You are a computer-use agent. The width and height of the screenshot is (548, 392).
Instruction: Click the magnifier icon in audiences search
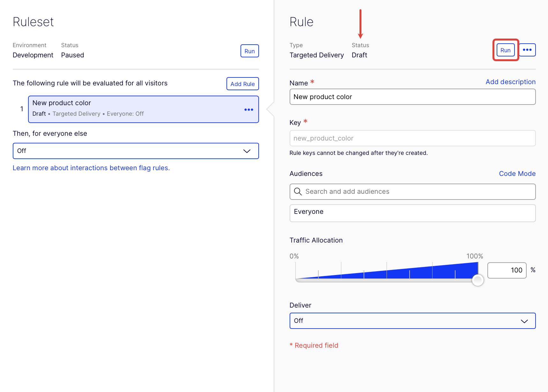[x=298, y=192]
